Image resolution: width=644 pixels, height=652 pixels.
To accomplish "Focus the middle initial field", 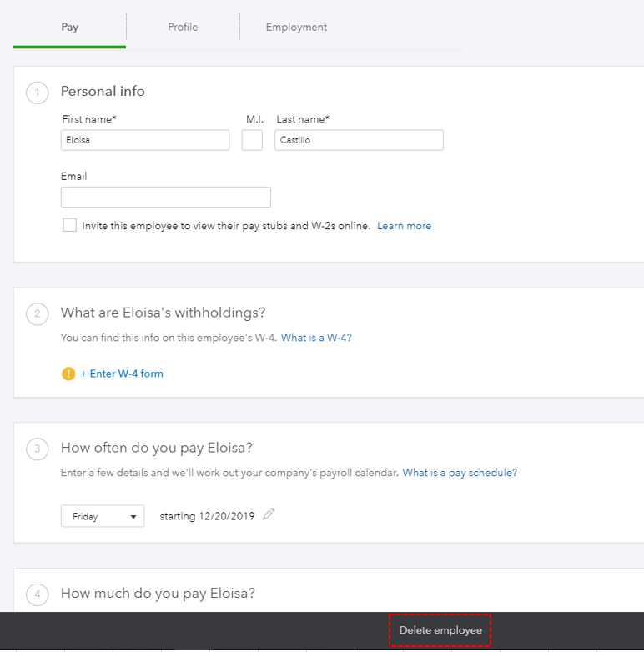I will pos(252,140).
